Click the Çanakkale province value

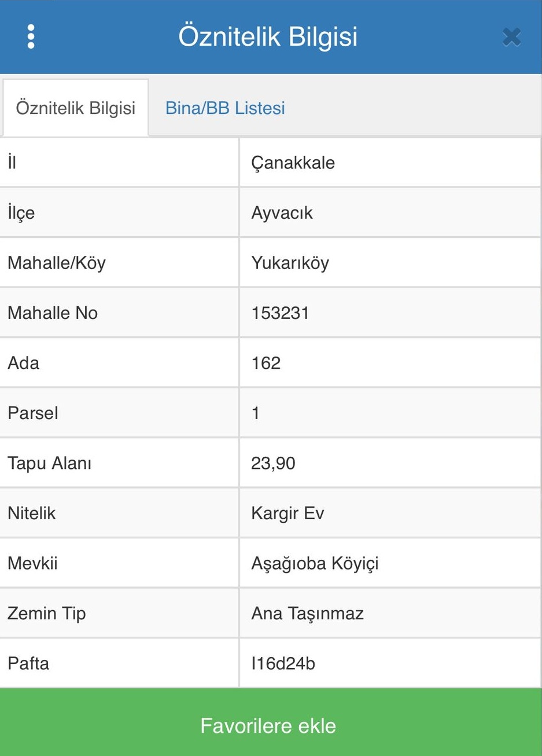293,163
